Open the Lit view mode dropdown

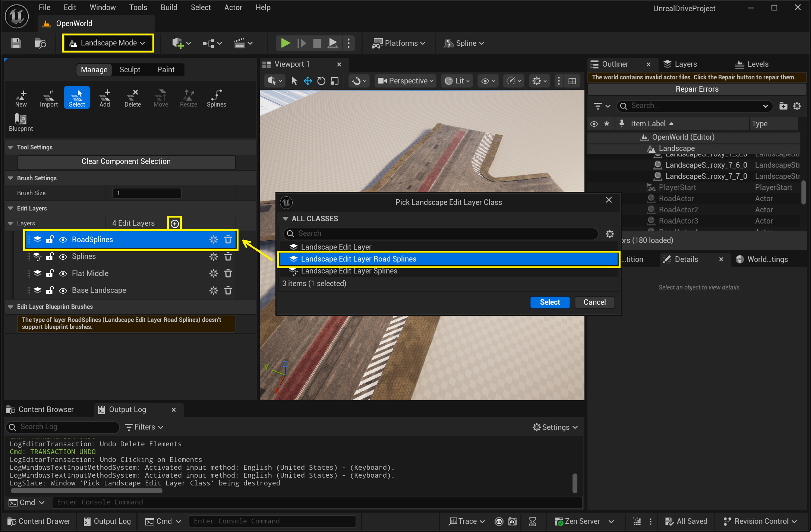tap(457, 81)
